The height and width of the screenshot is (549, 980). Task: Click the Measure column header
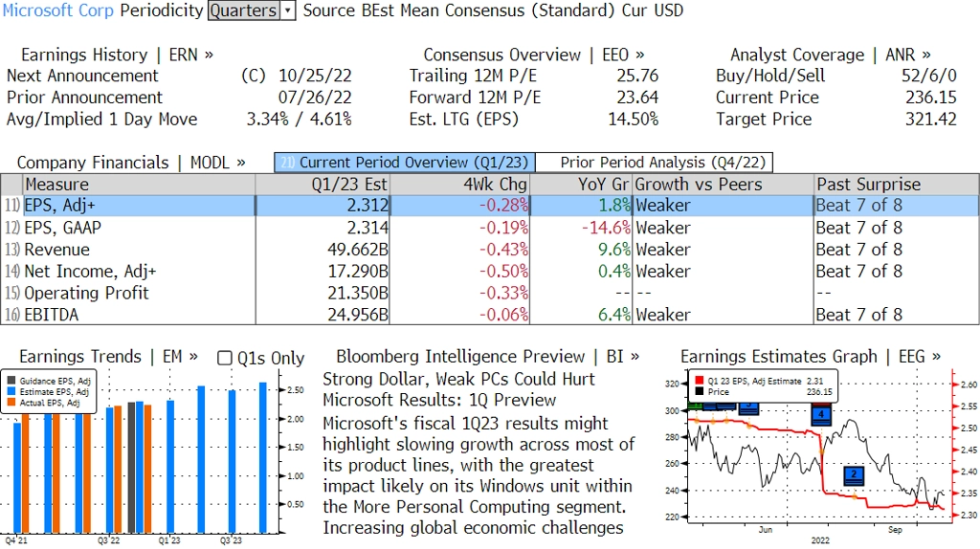[139, 185]
